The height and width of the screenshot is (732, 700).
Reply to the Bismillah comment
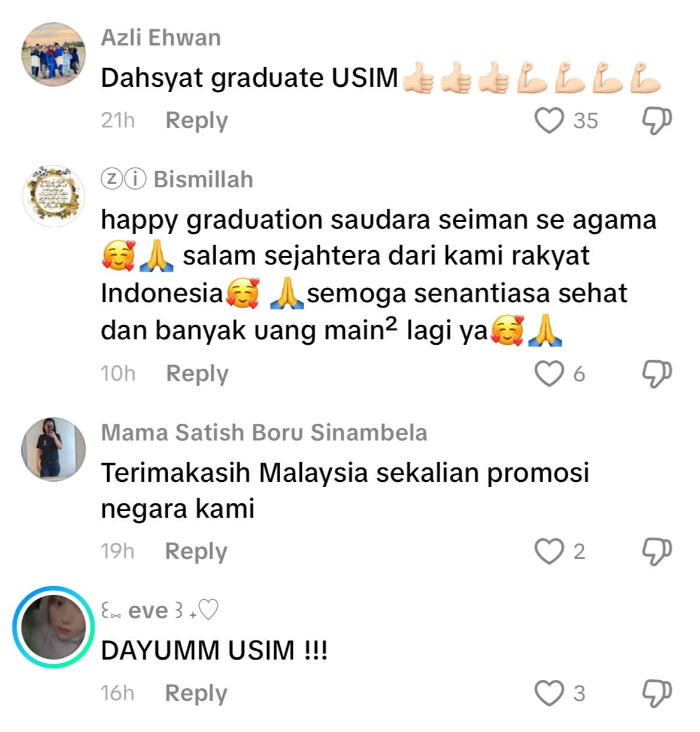[197, 373]
